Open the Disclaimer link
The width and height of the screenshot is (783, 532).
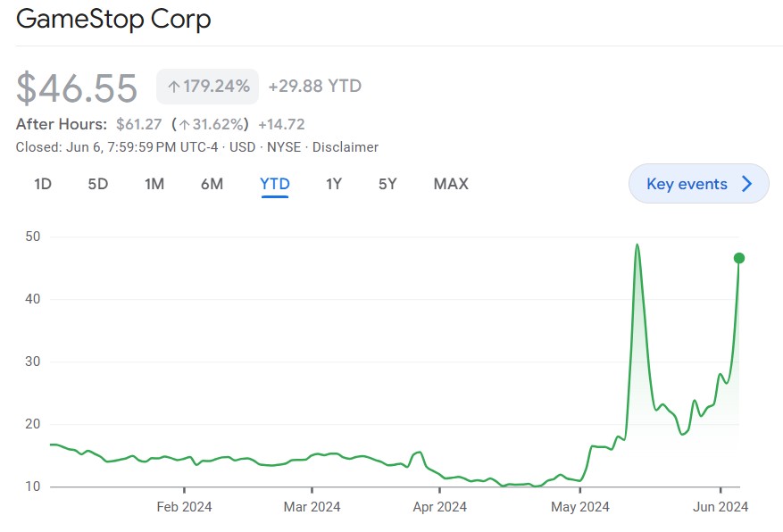346,147
